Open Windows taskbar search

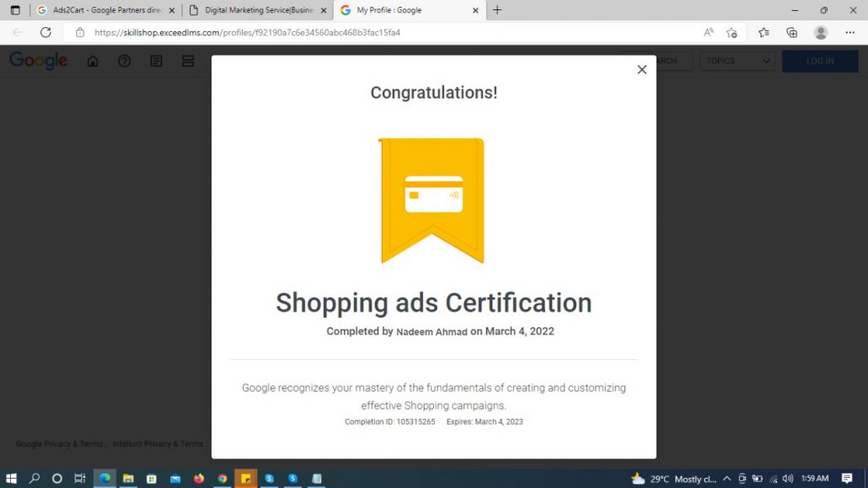35,478
